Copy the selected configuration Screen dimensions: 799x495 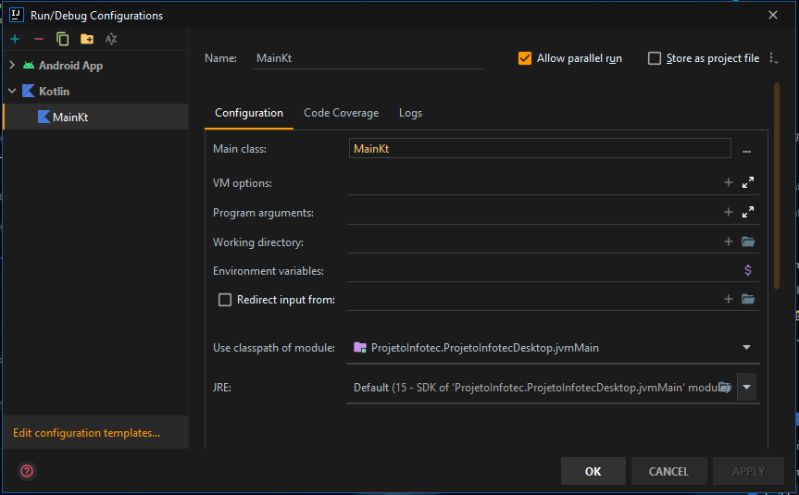click(62, 39)
